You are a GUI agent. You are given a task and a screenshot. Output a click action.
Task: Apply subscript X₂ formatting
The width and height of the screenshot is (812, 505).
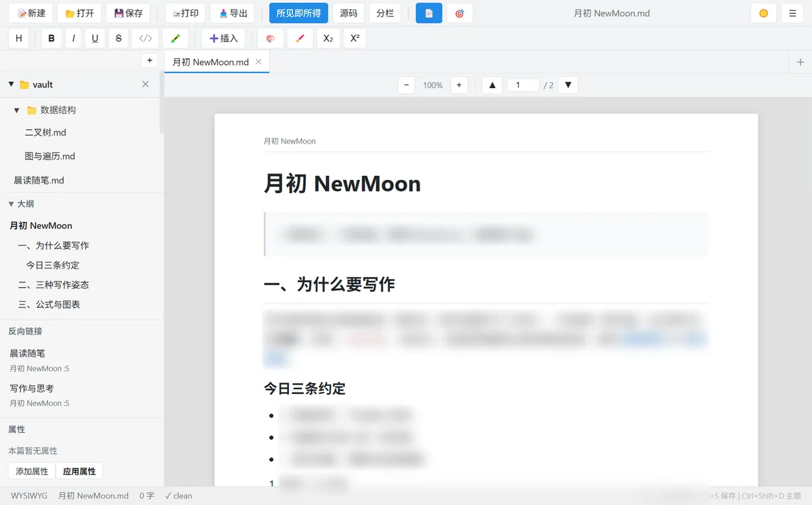point(328,38)
